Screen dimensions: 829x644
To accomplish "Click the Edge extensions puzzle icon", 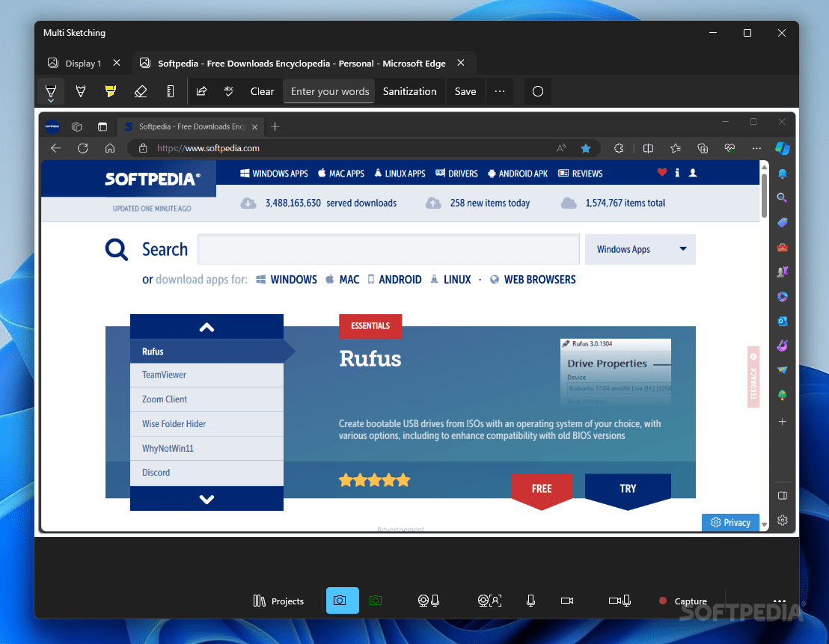I will coord(619,149).
